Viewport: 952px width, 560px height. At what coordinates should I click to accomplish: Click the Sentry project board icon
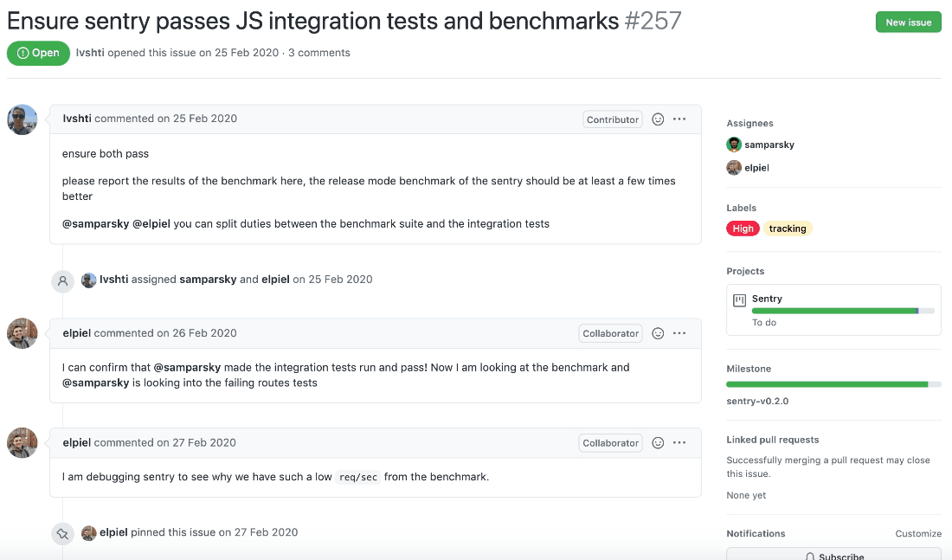tap(739, 300)
